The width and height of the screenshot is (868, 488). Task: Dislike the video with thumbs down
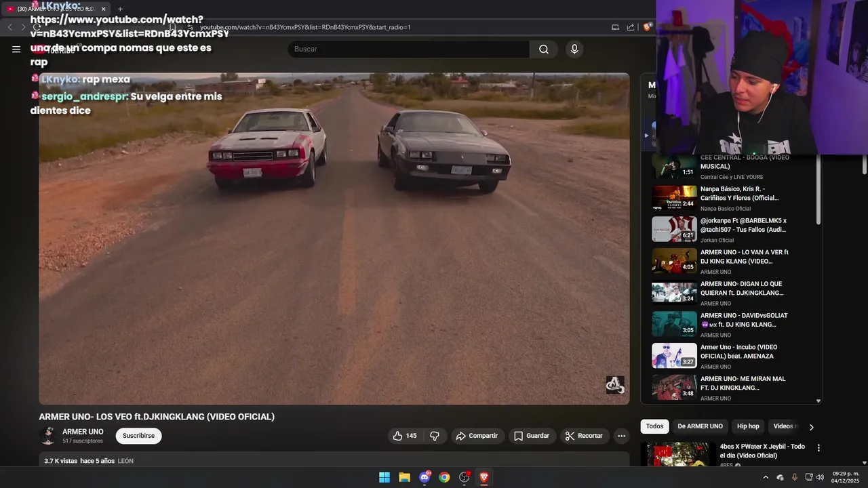click(x=435, y=436)
